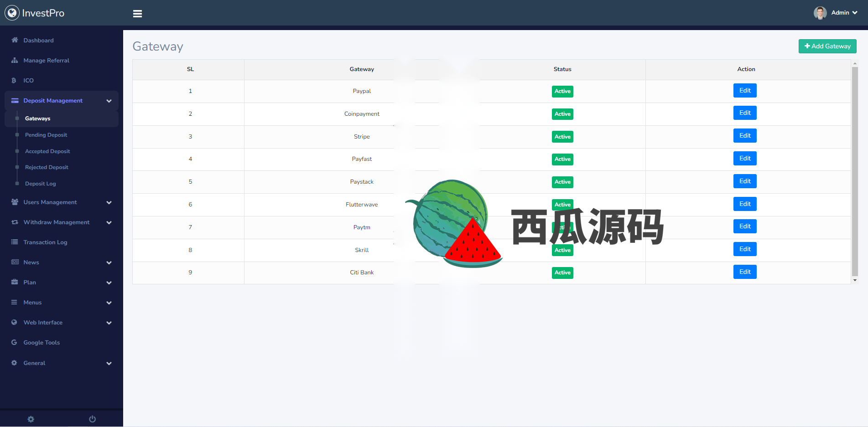Viewport: 868px width, 427px height.
Task: Click the Active badge for Citi Bank
Action: coord(562,273)
